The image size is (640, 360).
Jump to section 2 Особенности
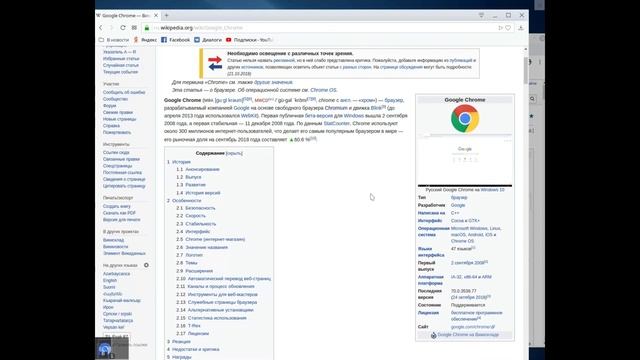(x=184, y=201)
